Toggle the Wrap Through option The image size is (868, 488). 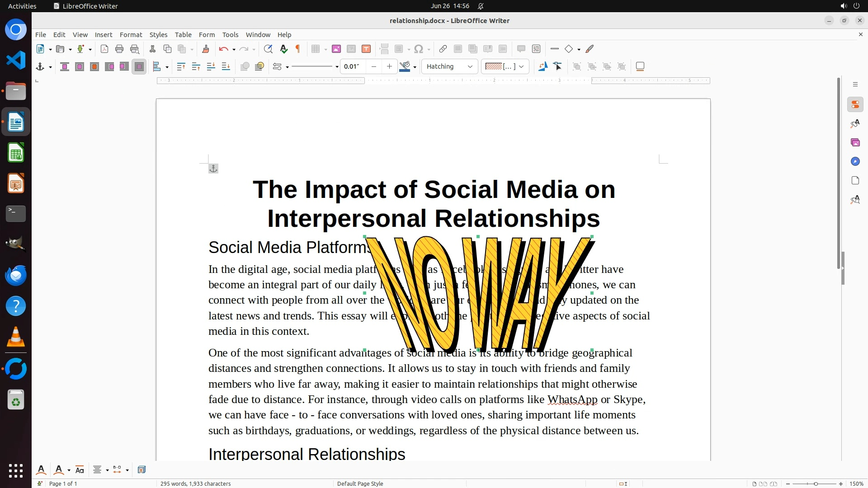139,67
